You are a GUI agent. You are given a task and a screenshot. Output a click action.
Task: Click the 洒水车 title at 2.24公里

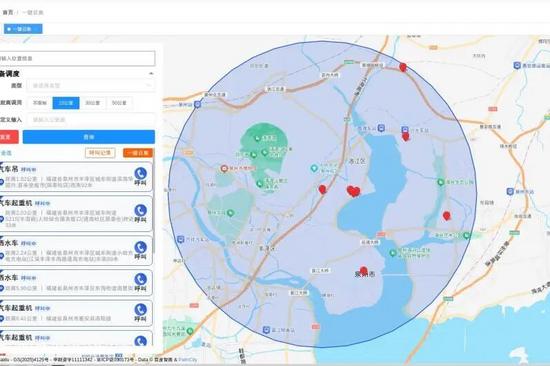(9, 243)
